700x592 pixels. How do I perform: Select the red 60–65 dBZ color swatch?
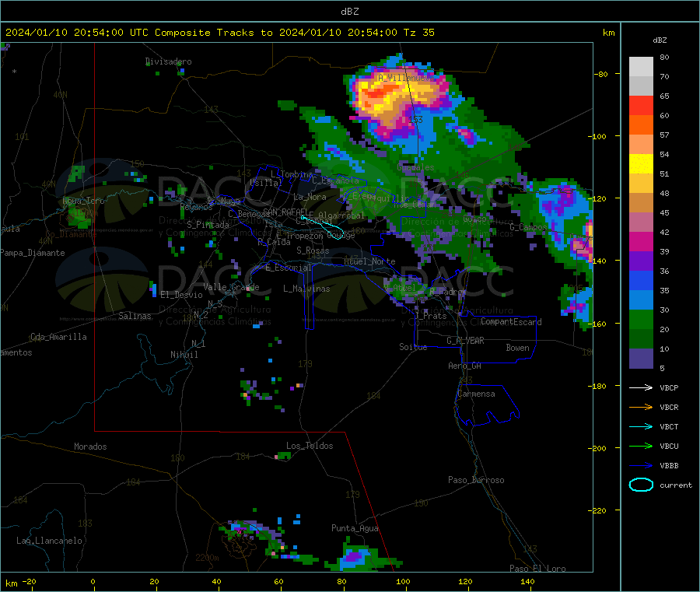(x=641, y=105)
